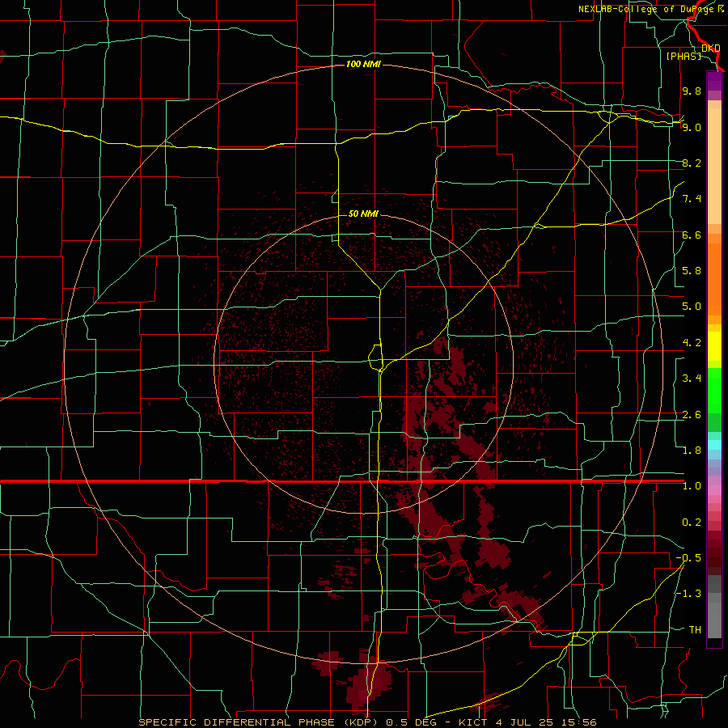Click the DKD label above the scale

(710, 48)
